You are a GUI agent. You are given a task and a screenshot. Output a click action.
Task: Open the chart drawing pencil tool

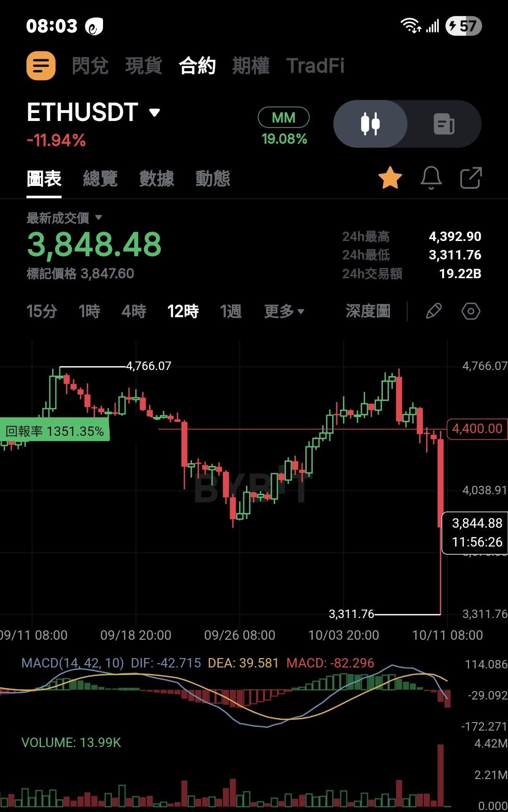click(x=433, y=311)
